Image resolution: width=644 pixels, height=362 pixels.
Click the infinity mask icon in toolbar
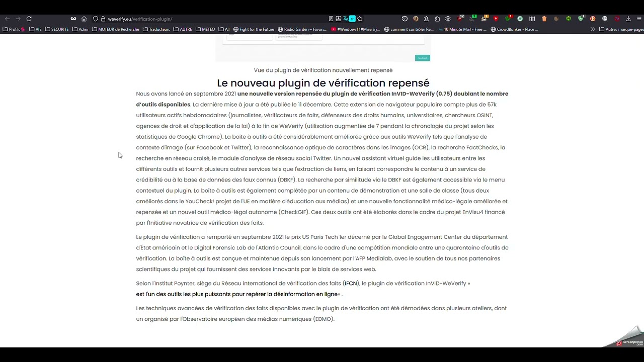(x=73, y=19)
